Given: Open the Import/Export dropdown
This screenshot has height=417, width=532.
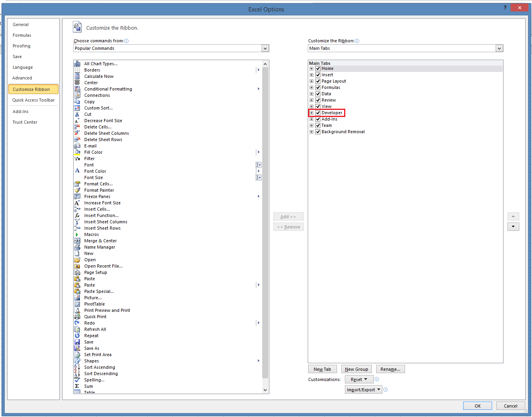Looking at the screenshot, I should click(x=364, y=390).
